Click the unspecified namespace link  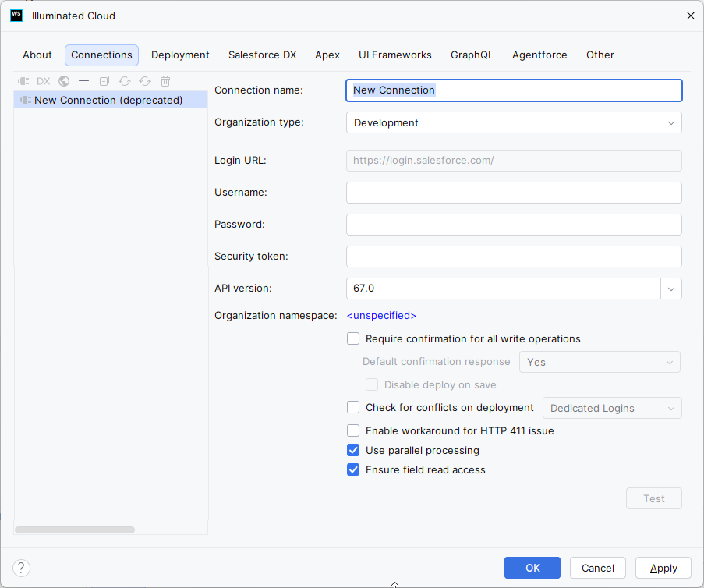(x=381, y=316)
